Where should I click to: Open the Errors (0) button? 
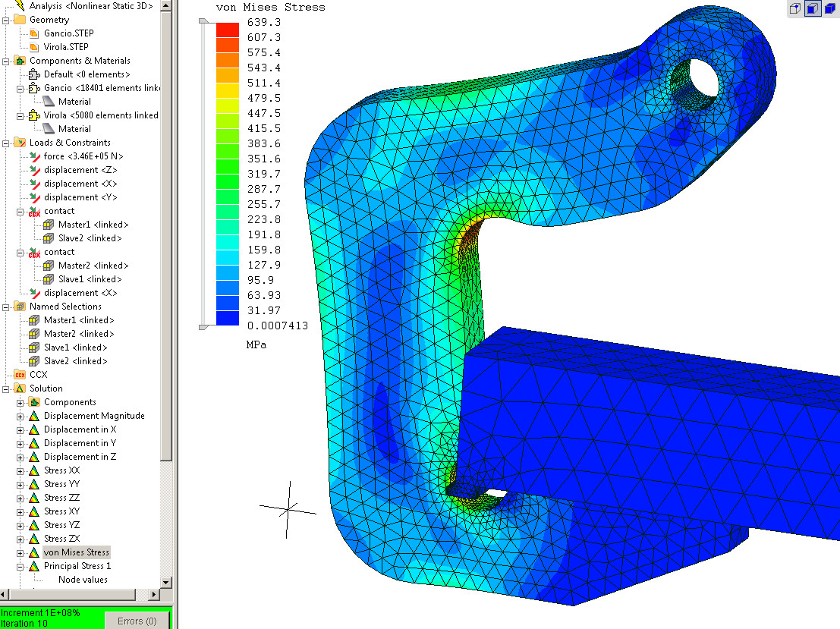coord(137,621)
